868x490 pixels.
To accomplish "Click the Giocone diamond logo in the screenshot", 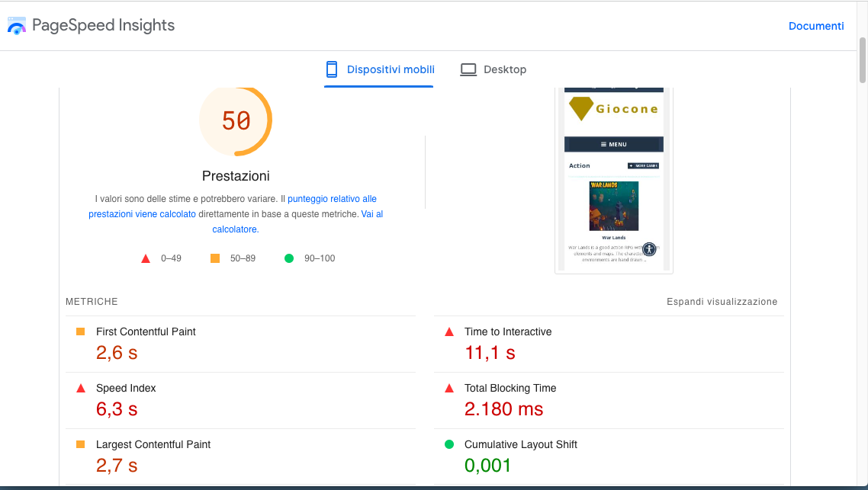I will [x=581, y=108].
